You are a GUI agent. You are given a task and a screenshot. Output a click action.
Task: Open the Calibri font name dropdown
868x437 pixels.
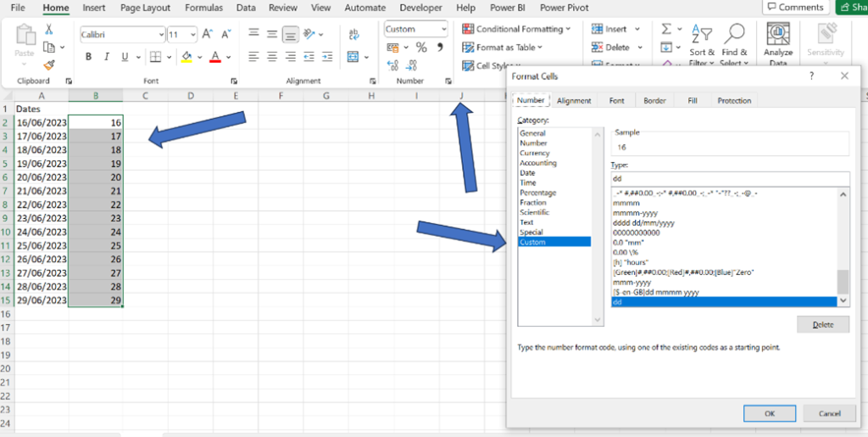click(161, 35)
